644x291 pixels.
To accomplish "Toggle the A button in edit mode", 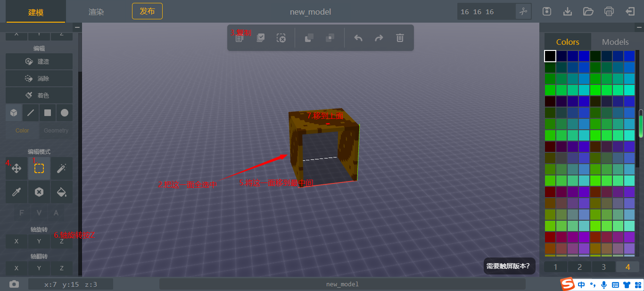I will tap(56, 213).
